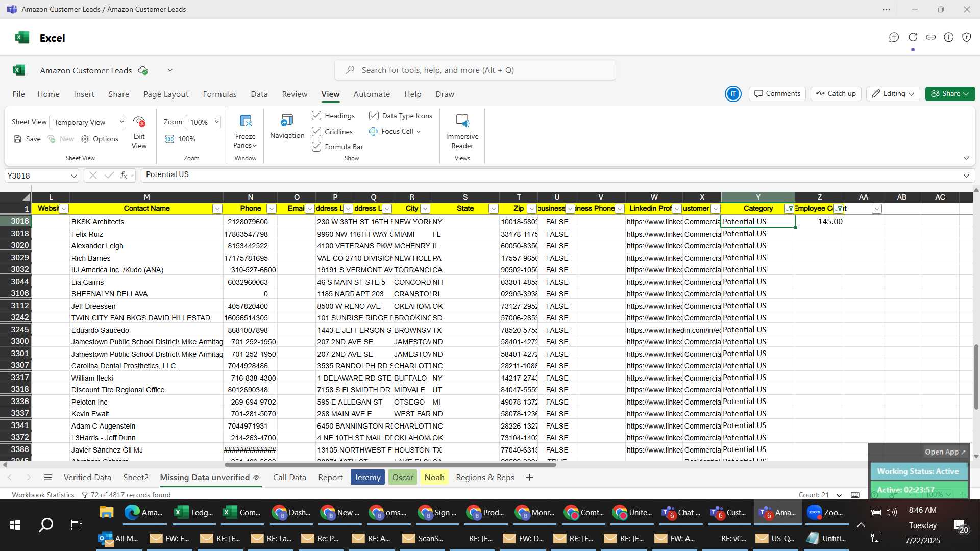Open Category column filter dropdown
The height and width of the screenshot is (551, 980).
789,209
